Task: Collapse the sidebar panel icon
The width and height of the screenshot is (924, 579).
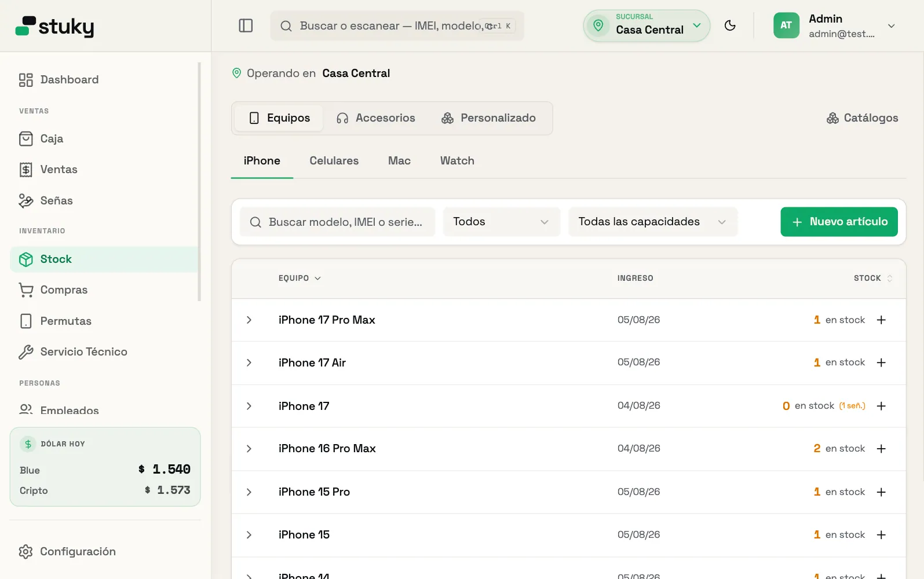Action: (x=246, y=25)
